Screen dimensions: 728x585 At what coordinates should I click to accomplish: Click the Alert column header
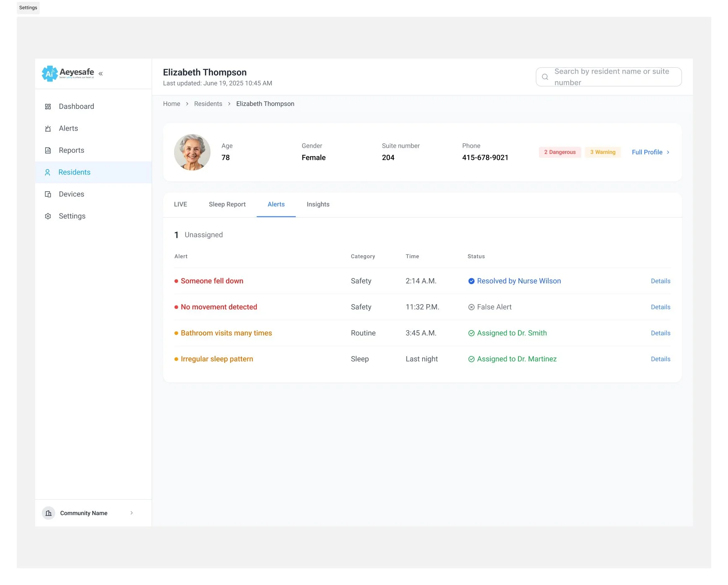[181, 257]
